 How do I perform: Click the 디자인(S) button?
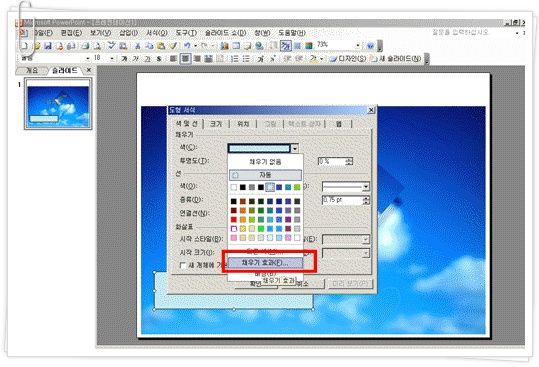(x=348, y=59)
